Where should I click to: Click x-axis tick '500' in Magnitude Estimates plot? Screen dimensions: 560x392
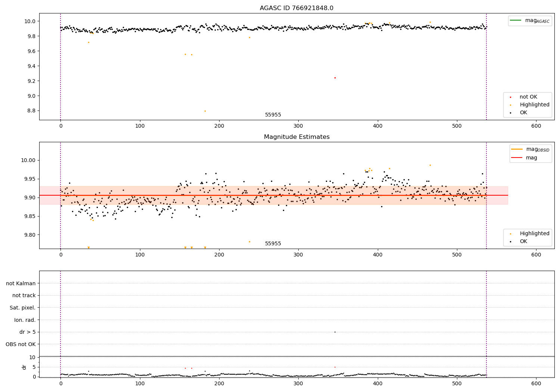point(457,255)
